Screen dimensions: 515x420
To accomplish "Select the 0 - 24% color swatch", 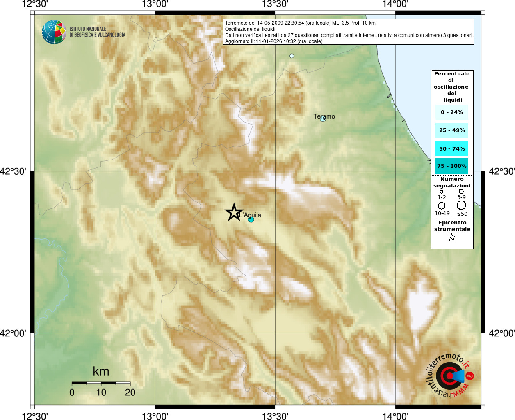I will 452,112.
